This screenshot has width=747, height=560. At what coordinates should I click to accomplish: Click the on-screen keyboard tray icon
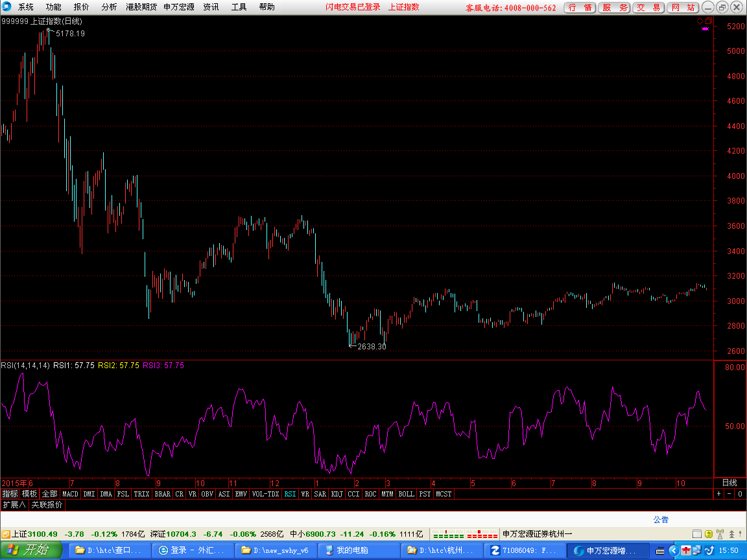pyautogui.click(x=660, y=551)
